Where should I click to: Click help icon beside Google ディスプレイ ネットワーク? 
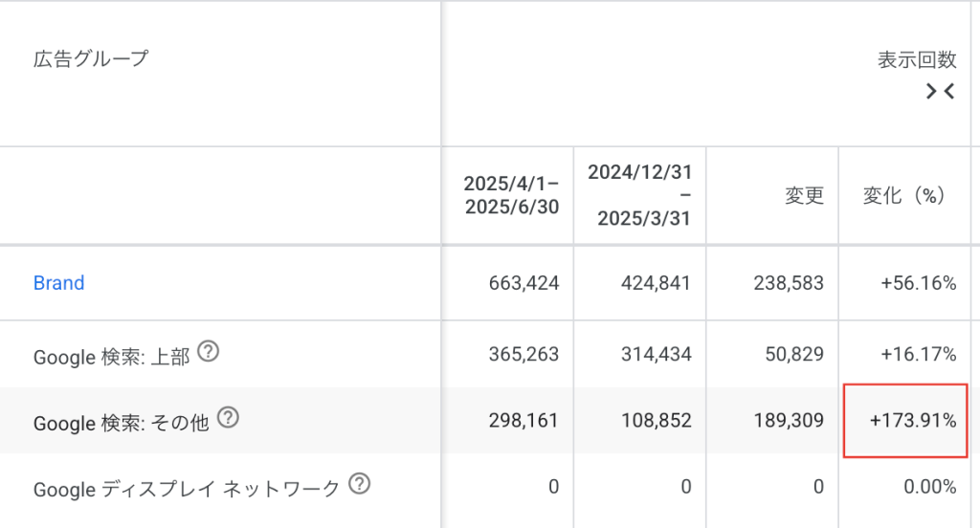coord(359,484)
